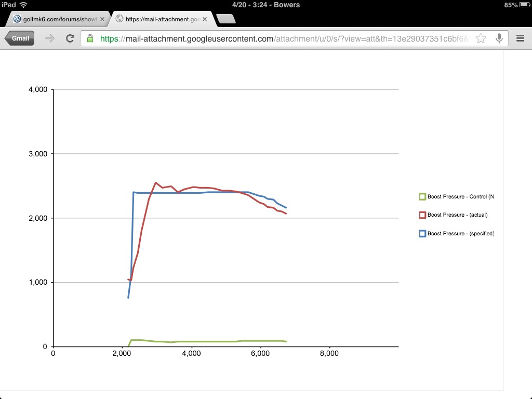
Task: Click the globe favicon on the mail-attachment tab
Action: point(119,19)
